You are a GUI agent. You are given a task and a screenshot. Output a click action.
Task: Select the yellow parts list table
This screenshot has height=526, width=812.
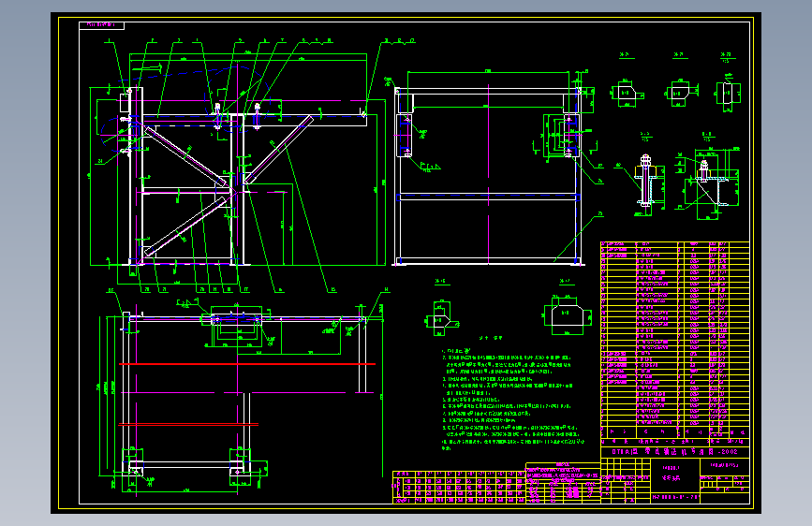pos(674,340)
